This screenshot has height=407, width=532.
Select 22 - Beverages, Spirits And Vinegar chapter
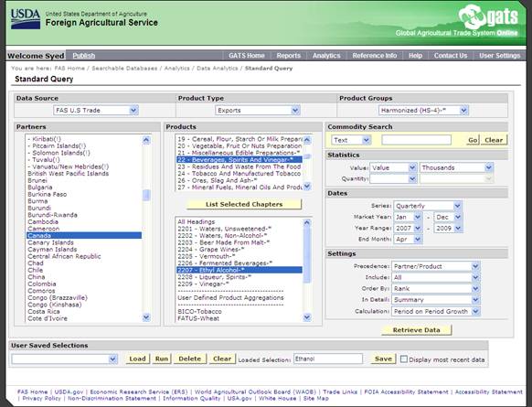coord(239,160)
